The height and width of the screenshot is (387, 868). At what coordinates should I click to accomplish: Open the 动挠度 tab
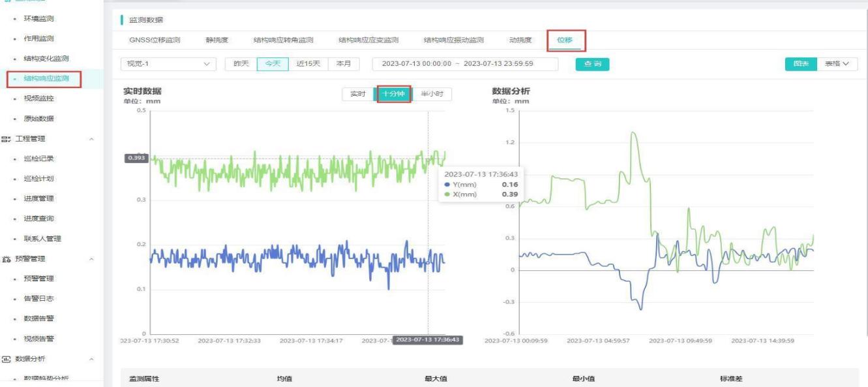pyautogui.click(x=520, y=40)
